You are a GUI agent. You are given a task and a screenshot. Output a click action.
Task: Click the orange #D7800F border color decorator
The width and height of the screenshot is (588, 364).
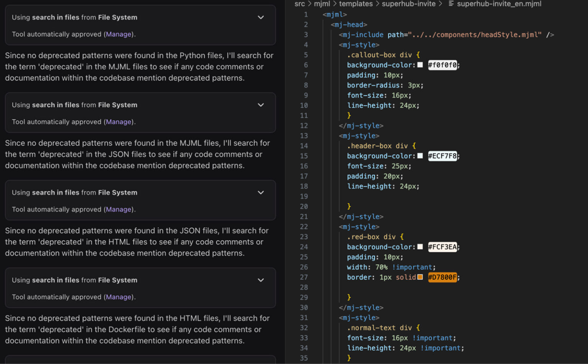click(420, 277)
